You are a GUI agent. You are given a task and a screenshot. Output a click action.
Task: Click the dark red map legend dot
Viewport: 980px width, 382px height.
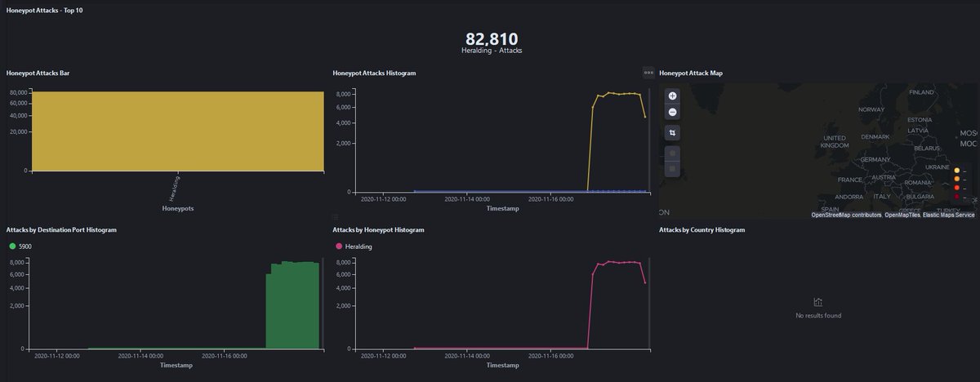click(x=957, y=197)
